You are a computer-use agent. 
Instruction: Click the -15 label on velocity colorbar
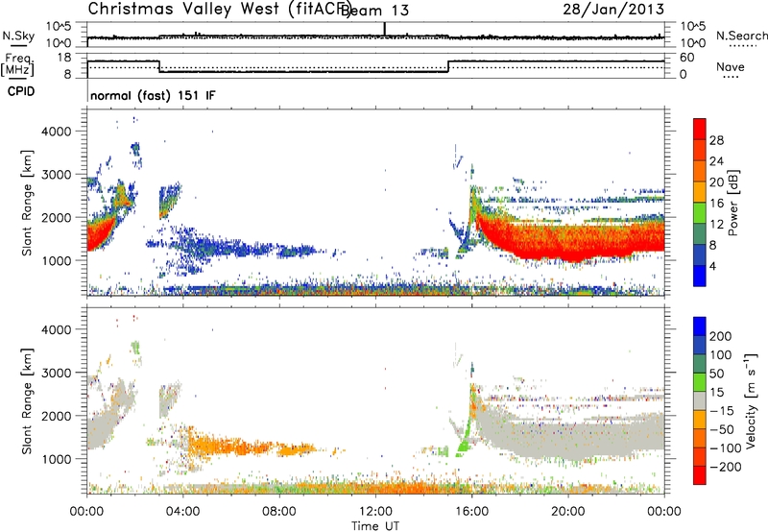[x=722, y=411]
